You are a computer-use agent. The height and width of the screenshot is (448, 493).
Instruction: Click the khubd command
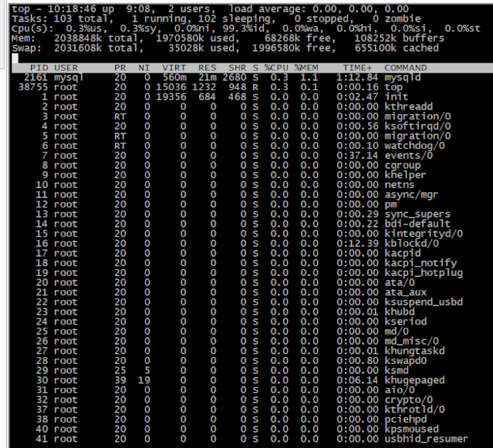click(400, 312)
